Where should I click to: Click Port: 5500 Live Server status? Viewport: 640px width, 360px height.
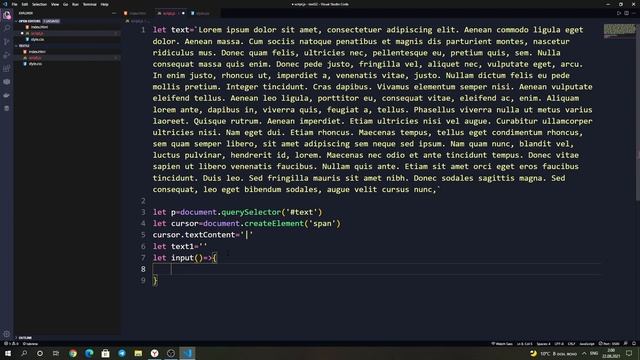tap(609, 344)
